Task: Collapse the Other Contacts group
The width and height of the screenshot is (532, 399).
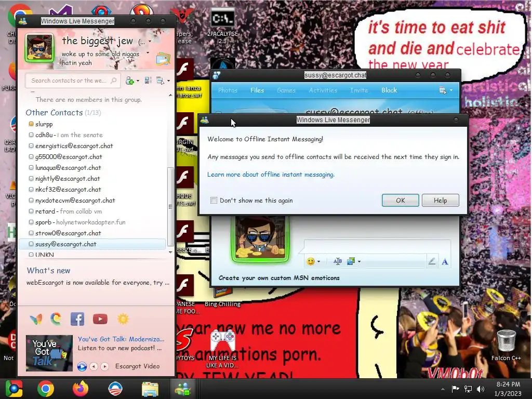Action: coord(54,113)
